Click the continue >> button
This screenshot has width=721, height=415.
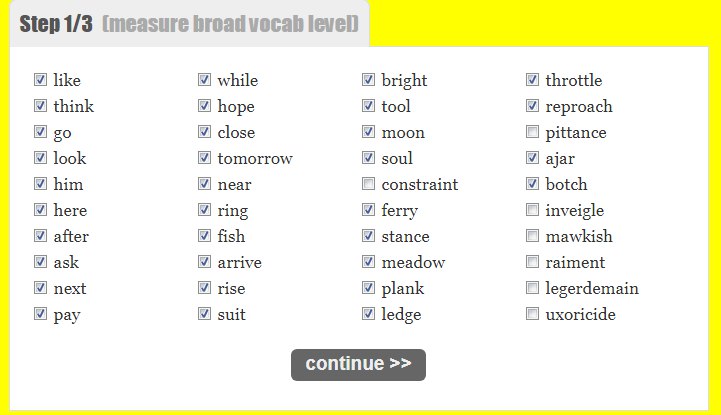(358, 364)
